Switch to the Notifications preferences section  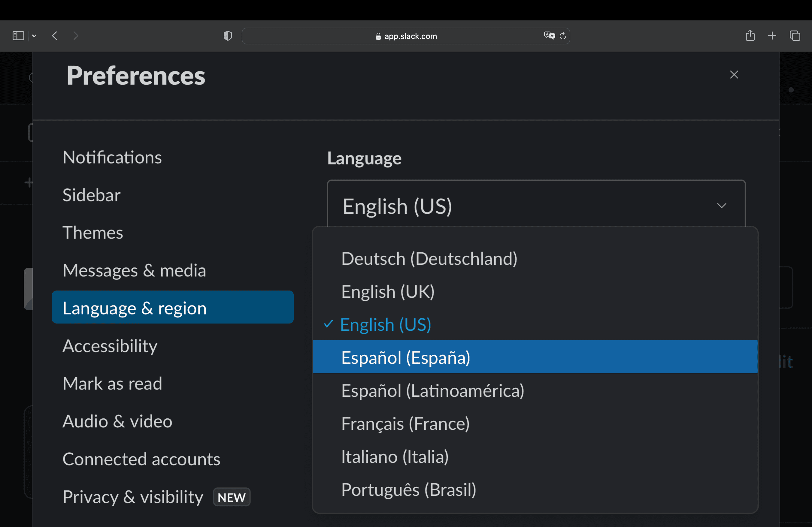pyautogui.click(x=112, y=157)
